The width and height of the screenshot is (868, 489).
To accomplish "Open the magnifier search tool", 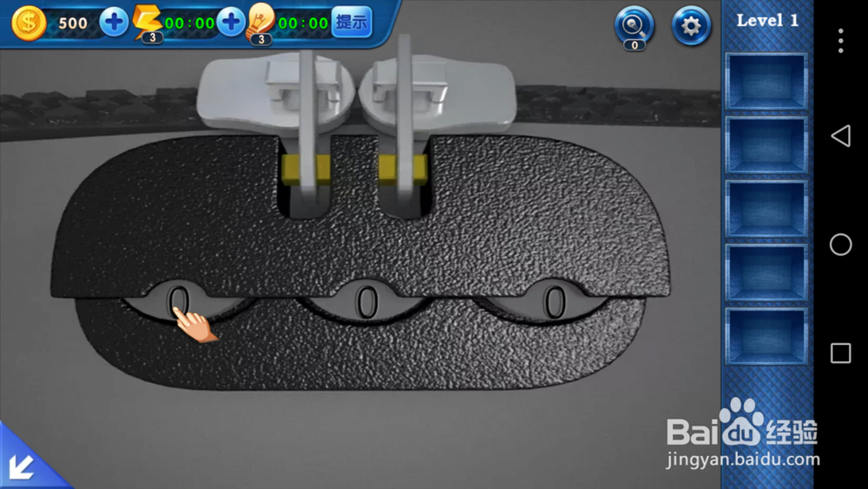I will (635, 27).
